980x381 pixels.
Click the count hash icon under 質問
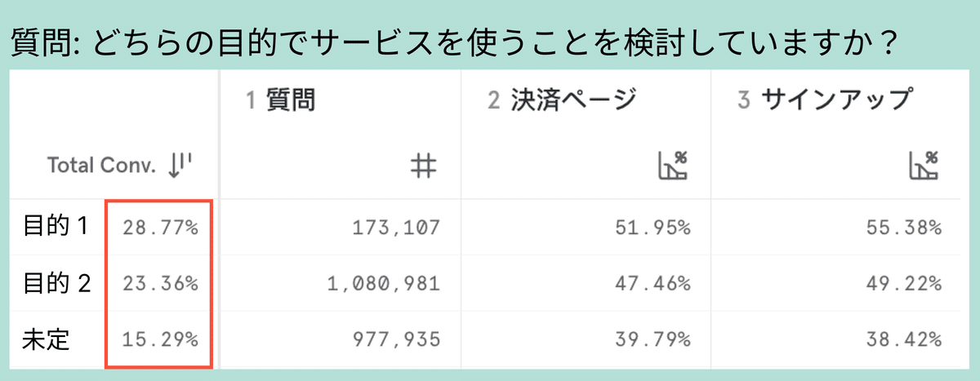click(x=424, y=166)
